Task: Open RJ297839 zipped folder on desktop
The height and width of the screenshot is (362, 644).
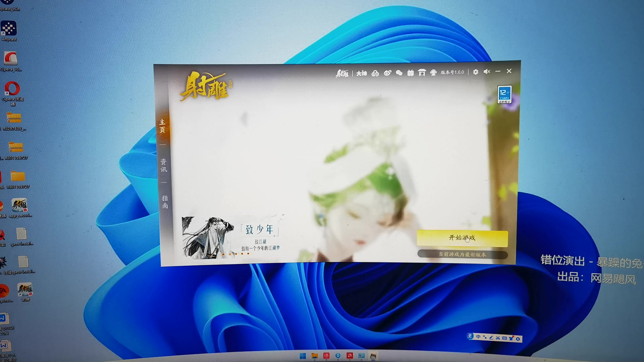Action: click(14, 121)
